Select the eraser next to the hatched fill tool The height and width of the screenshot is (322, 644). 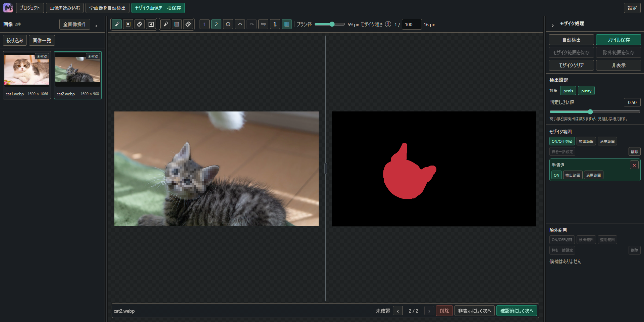click(x=188, y=24)
